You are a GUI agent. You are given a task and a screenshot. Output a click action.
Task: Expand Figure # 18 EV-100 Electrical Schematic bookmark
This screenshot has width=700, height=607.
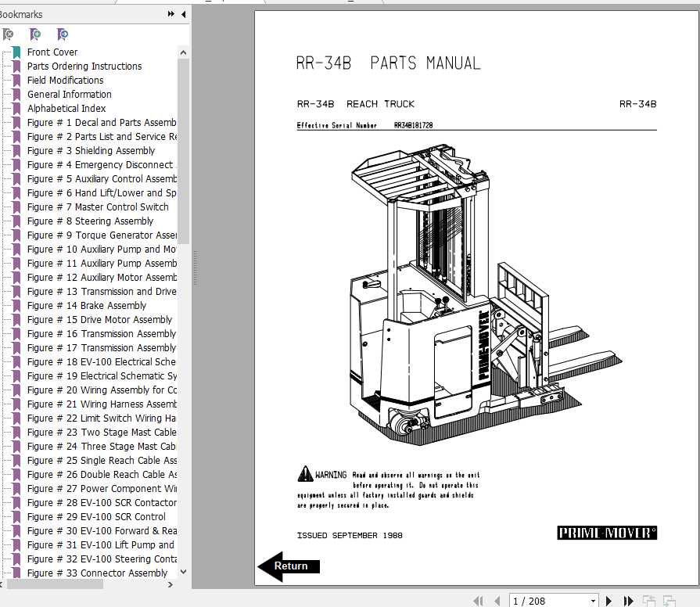tap(102, 361)
